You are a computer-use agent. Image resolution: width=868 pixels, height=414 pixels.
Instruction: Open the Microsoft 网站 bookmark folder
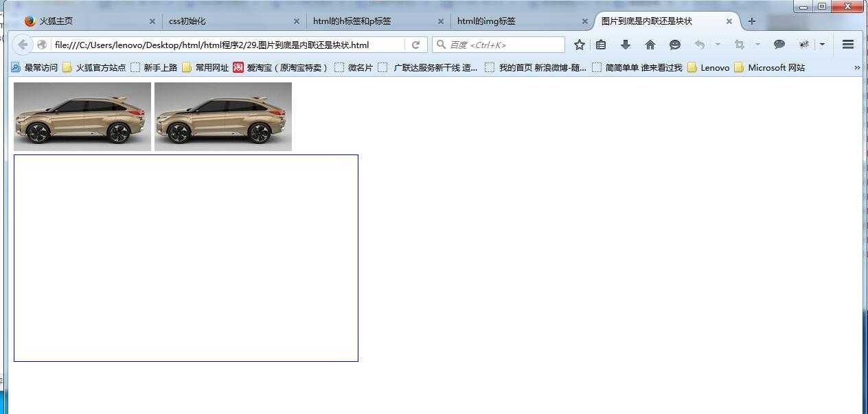[x=770, y=67]
